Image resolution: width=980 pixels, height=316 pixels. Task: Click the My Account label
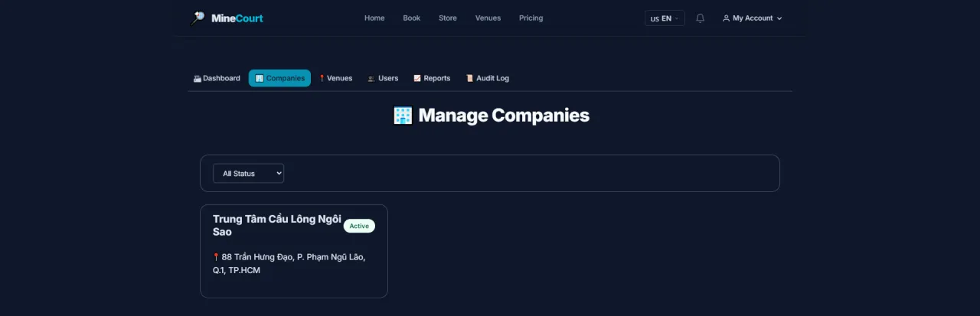click(753, 18)
